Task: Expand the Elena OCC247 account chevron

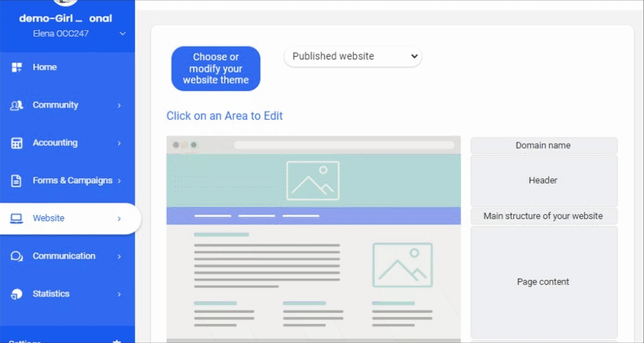Action: pyautogui.click(x=122, y=33)
